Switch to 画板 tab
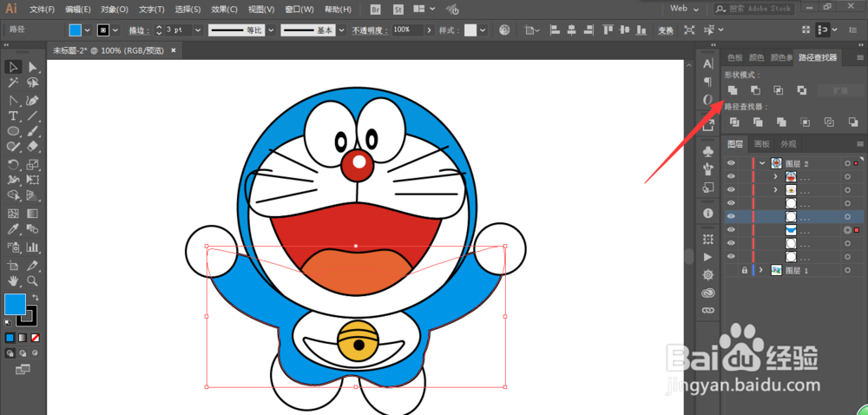This screenshot has height=415, width=868. click(x=762, y=144)
